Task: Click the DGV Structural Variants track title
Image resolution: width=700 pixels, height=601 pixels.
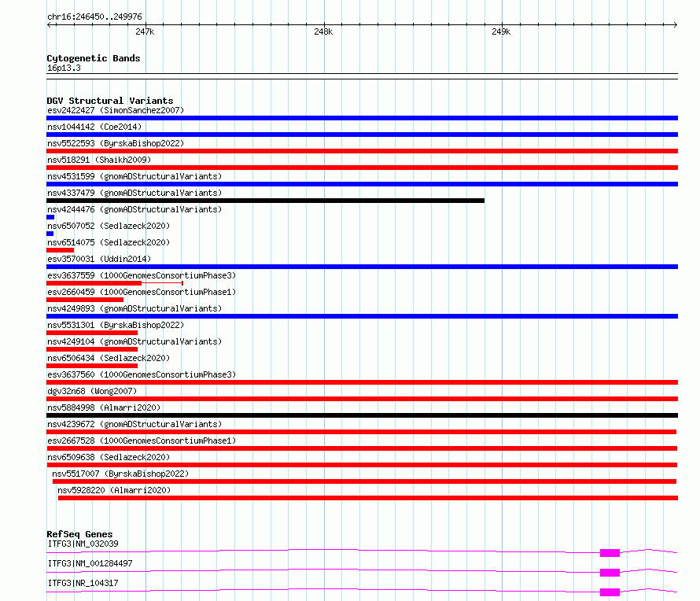Action: 110,101
